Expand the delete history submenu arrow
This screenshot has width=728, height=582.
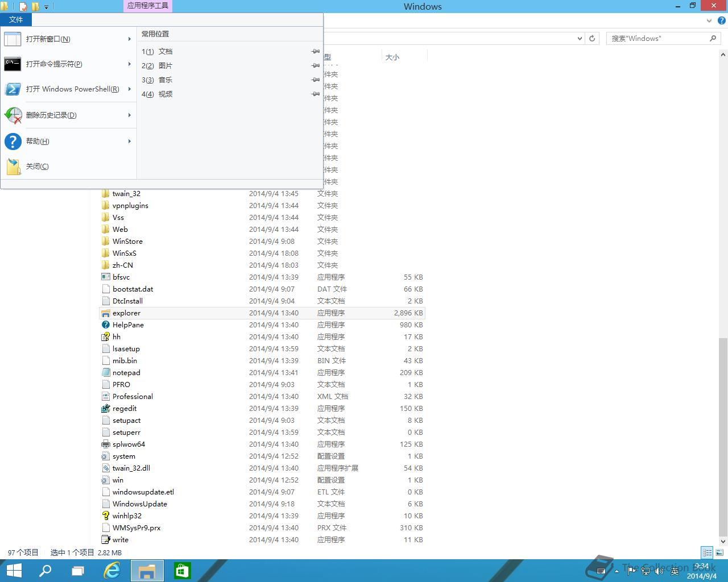pos(130,115)
